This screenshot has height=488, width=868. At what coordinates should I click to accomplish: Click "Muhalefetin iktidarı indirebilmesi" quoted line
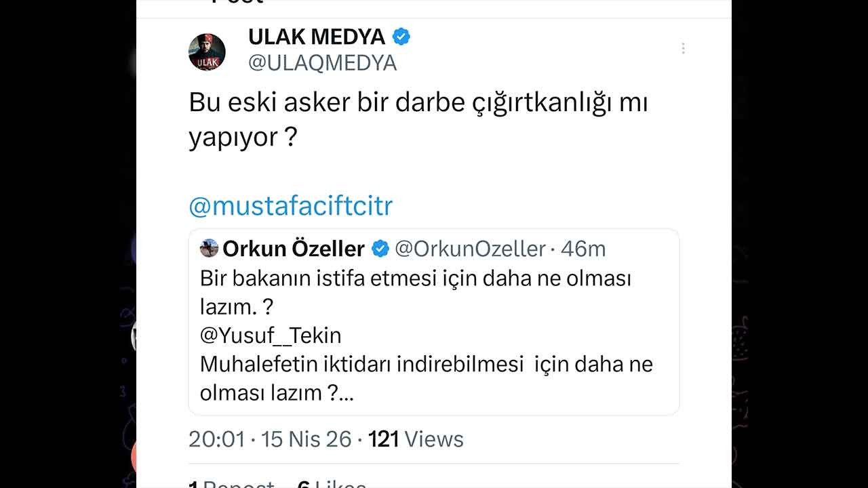click(x=362, y=364)
